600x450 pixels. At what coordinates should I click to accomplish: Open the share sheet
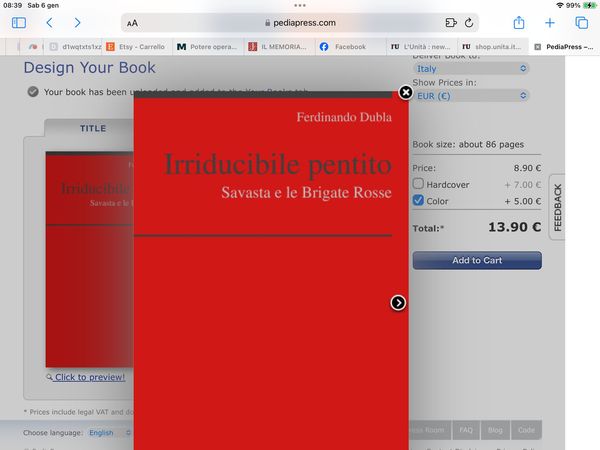click(519, 23)
